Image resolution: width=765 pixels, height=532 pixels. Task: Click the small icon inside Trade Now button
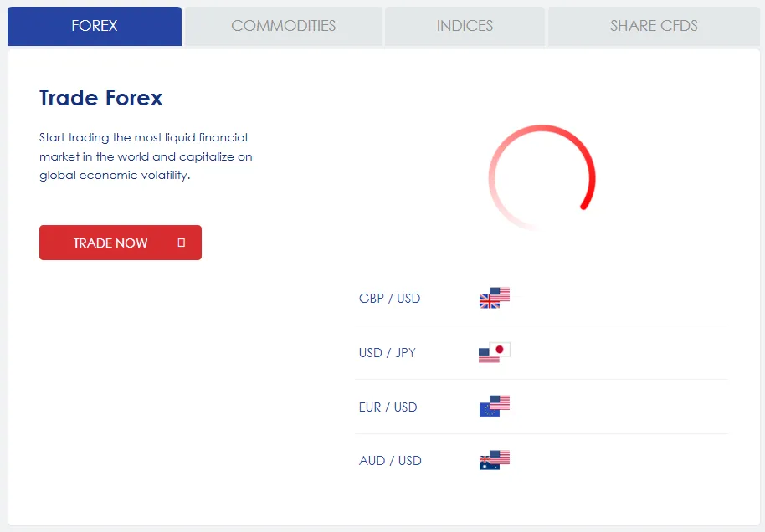tap(182, 243)
